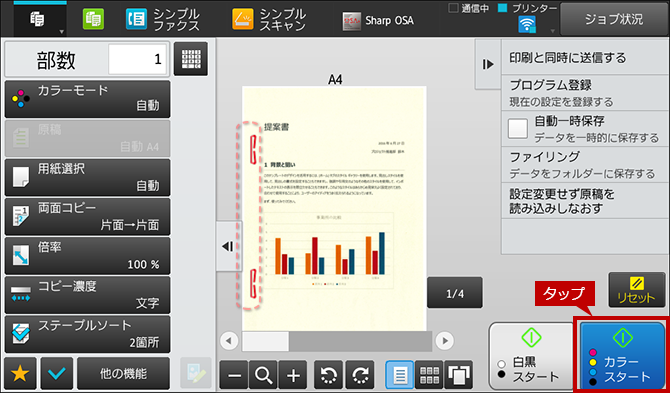Switch to シンプルファクス mode
This screenshot has width=670, height=393.
coord(163,20)
